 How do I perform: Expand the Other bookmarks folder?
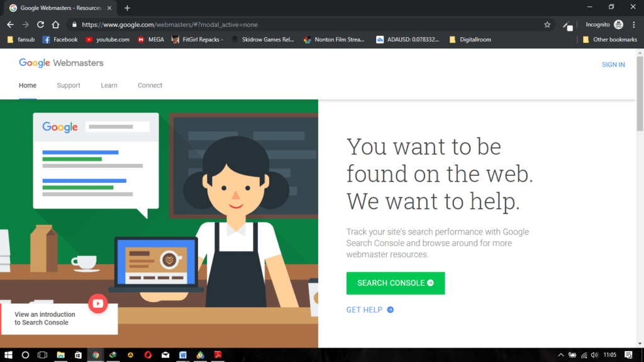point(610,39)
